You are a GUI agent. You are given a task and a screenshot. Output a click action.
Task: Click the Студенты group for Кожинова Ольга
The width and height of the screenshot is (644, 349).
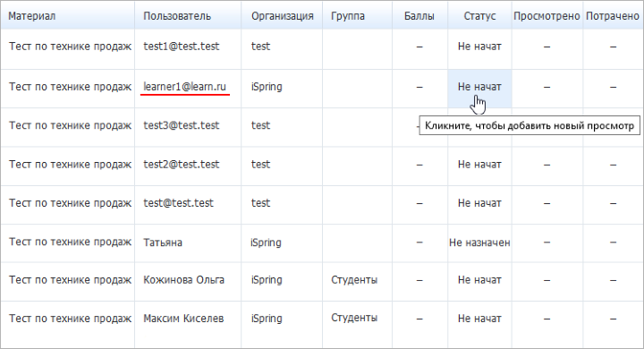(x=354, y=280)
